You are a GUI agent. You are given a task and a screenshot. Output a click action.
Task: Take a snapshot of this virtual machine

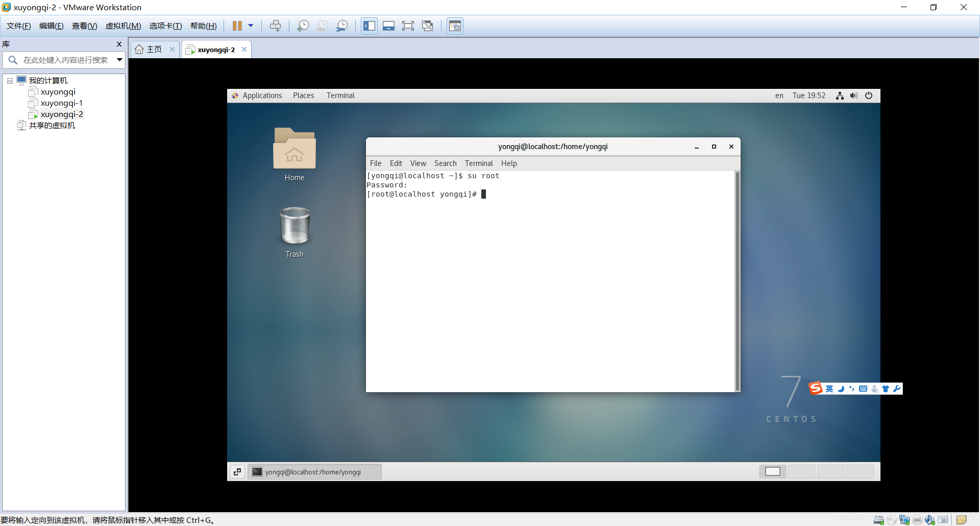(303, 26)
